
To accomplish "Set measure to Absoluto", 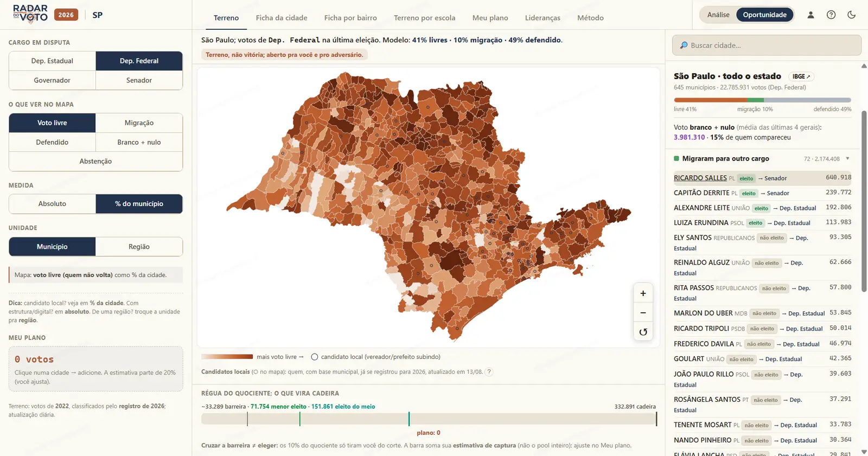I will coord(52,204).
